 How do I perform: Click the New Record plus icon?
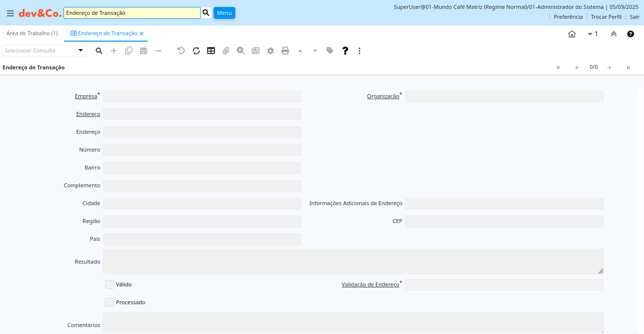click(x=114, y=51)
